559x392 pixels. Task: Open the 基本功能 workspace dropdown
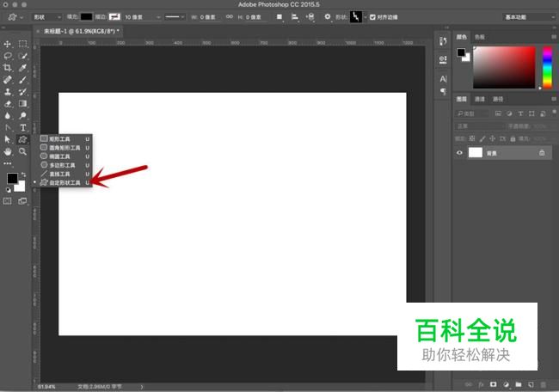click(x=526, y=16)
